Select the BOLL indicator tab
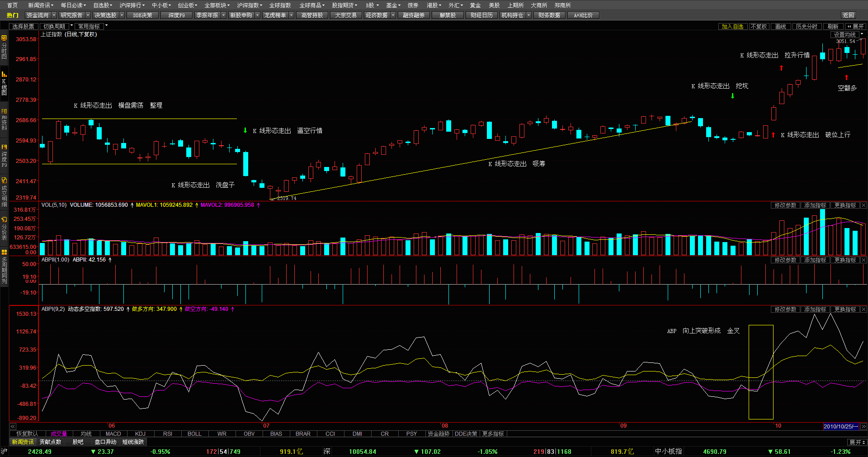The width and height of the screenshot is (868, 457). tap(194, 434)
